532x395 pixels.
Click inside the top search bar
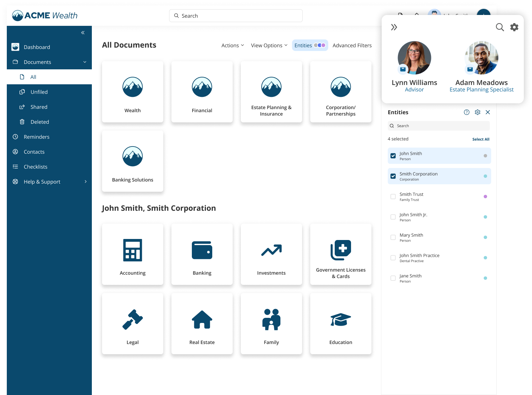(236, 15)
